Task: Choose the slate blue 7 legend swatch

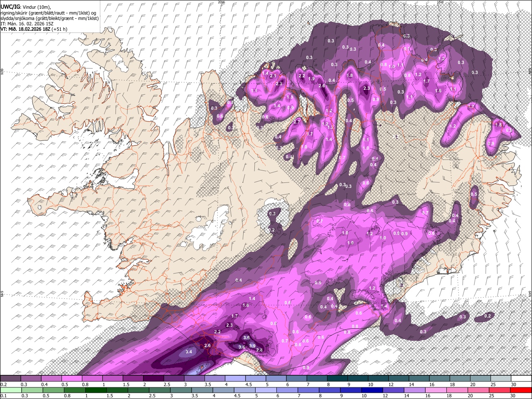Action: coord(317,378)
